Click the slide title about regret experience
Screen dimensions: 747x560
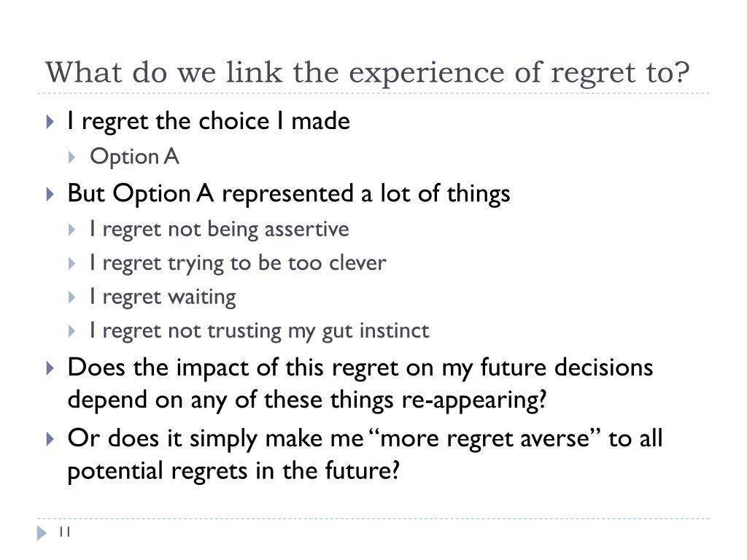[368, 73]
